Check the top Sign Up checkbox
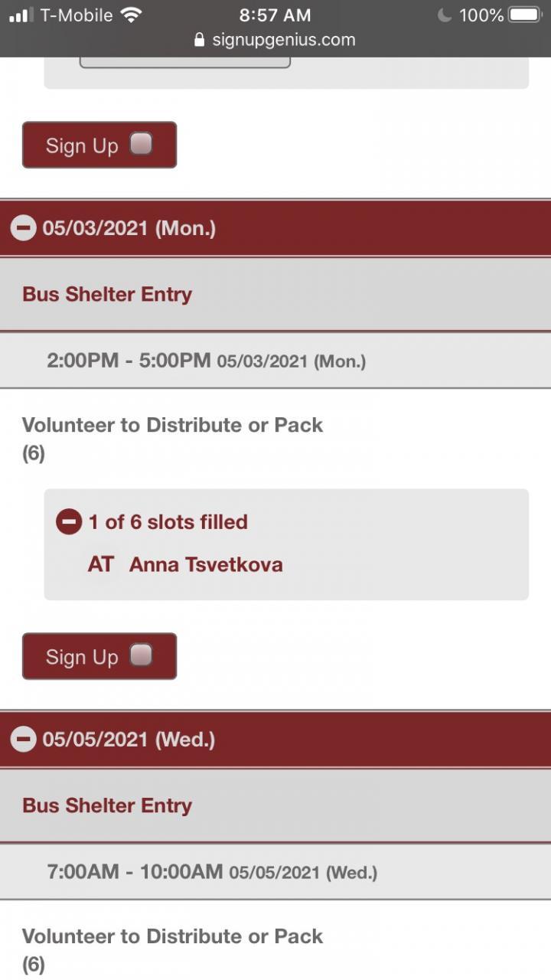The width and height of the screenshot is (551, 980). [141, 144]
